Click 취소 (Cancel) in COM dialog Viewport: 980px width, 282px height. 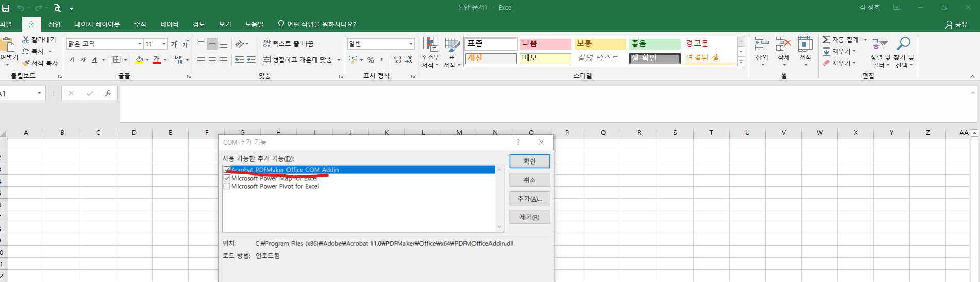530,180
